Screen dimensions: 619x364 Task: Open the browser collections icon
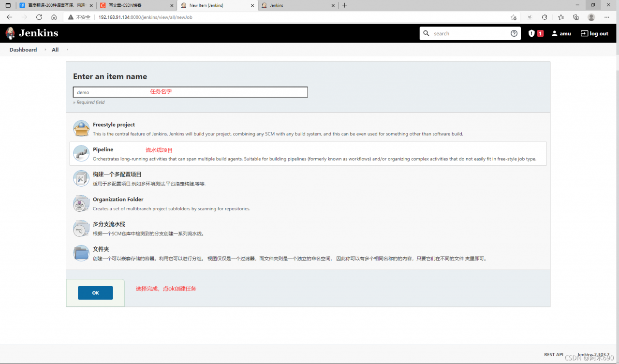576,17
